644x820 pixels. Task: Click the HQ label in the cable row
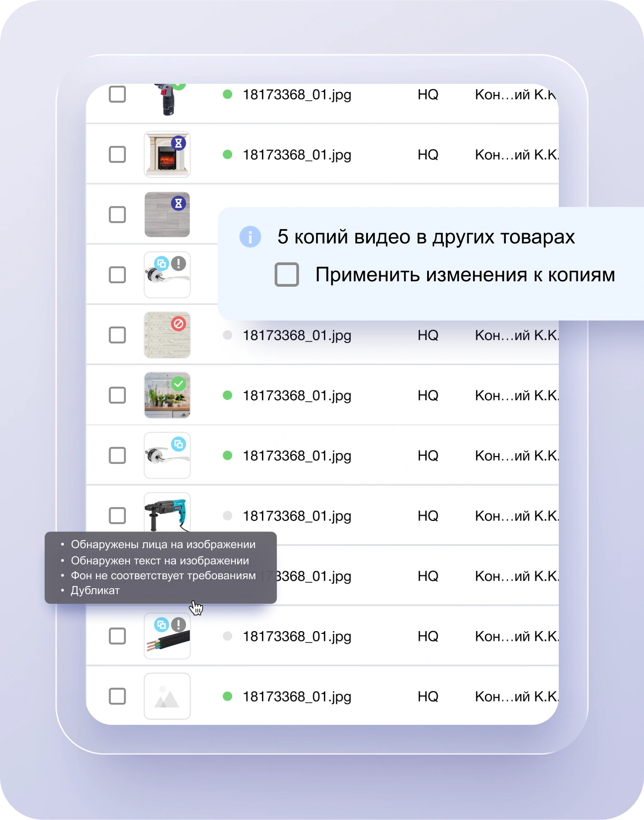coord(428,636)
